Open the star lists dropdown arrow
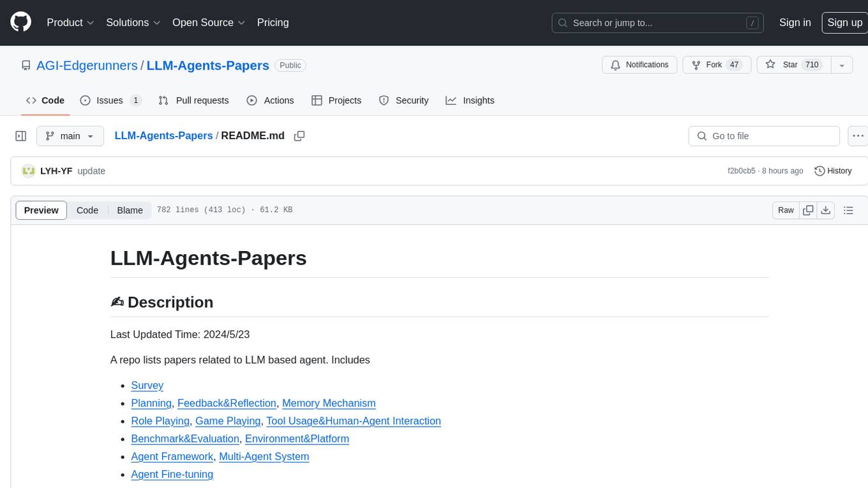The height and width of the screenshot is (488, 868). click(x=842, y=65)
